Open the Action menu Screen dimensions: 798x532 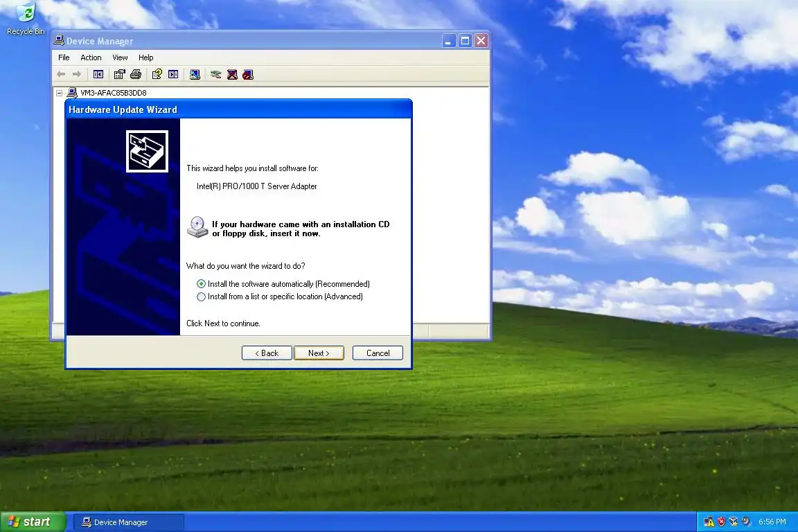pyautogui.click(x=91, y=57)
